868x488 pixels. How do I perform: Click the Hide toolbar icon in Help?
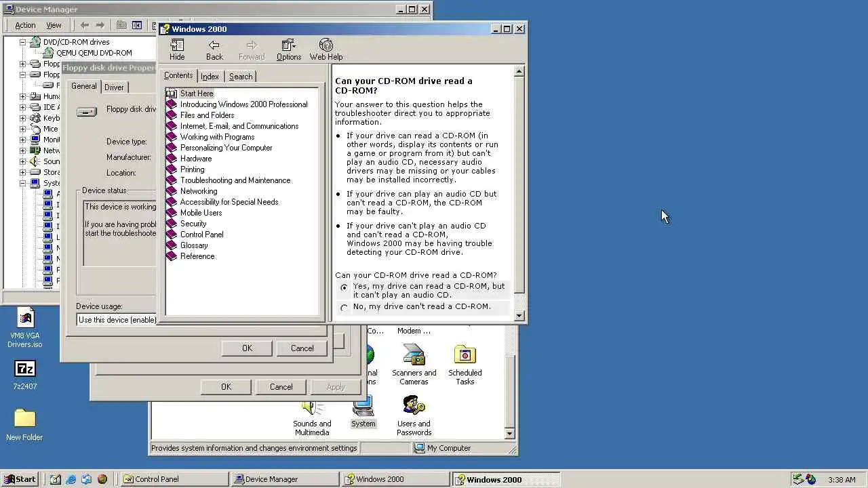click(177, 49)
